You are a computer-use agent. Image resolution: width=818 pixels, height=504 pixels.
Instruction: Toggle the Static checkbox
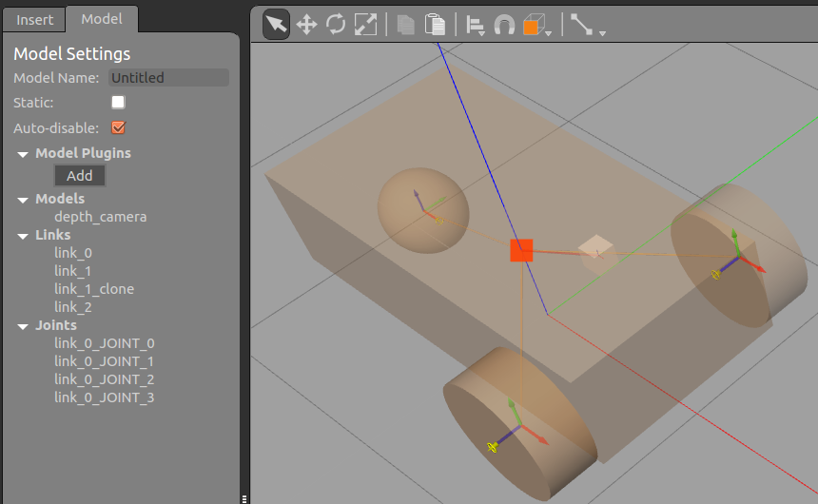[118, 103]
